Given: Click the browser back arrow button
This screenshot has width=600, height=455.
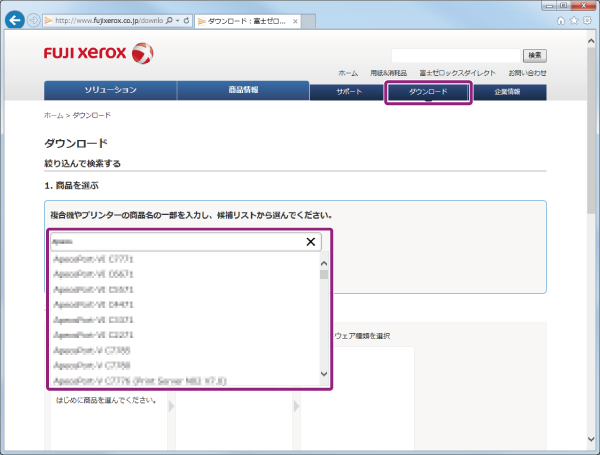Looking at the screenshot, I should click(x=14, y=20).
